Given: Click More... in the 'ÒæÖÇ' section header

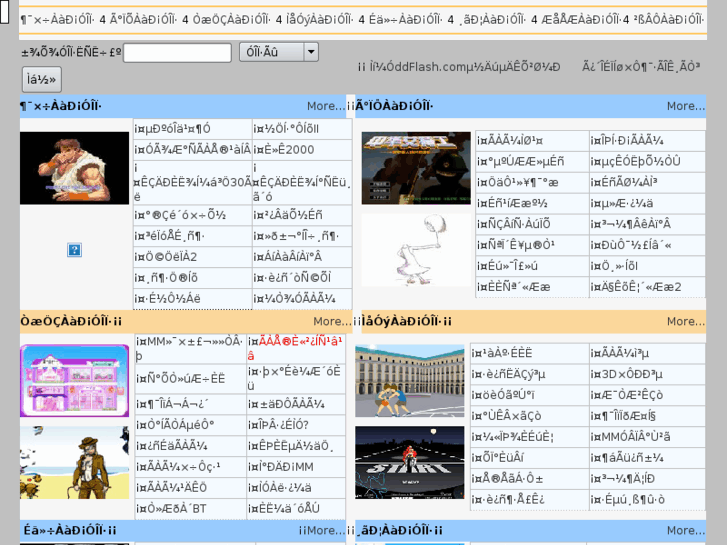Looking at the screenshot, I should (x=332, y=321).
